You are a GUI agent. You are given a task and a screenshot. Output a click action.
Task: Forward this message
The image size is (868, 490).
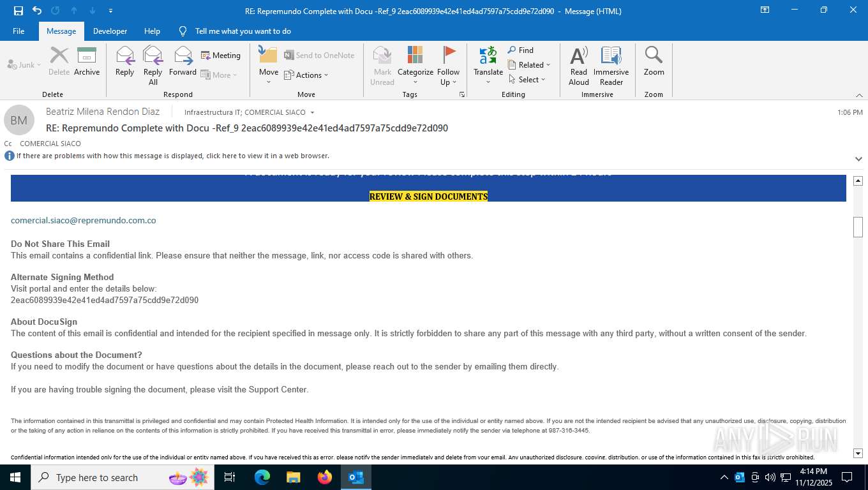click(183, 62)
